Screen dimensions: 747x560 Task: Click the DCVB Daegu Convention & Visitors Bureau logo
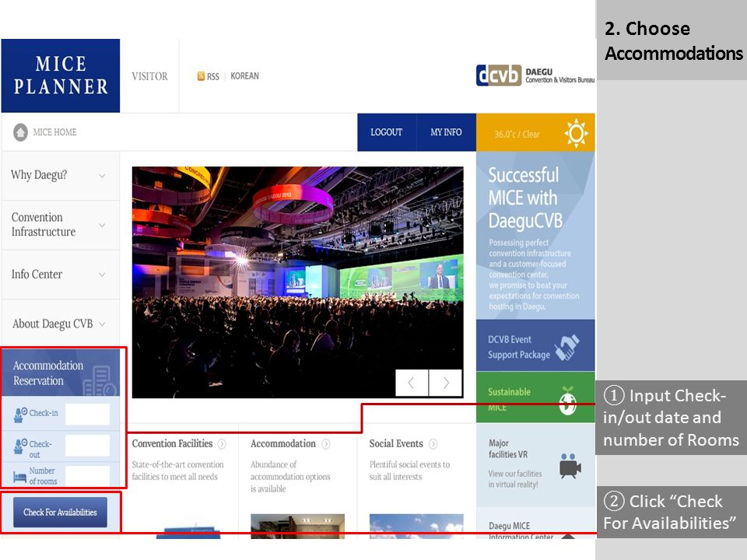[x=535, y=75]
